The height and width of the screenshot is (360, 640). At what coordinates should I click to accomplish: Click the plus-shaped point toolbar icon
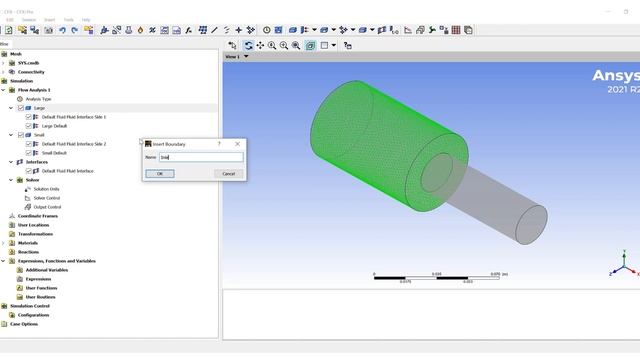[238, 30]
